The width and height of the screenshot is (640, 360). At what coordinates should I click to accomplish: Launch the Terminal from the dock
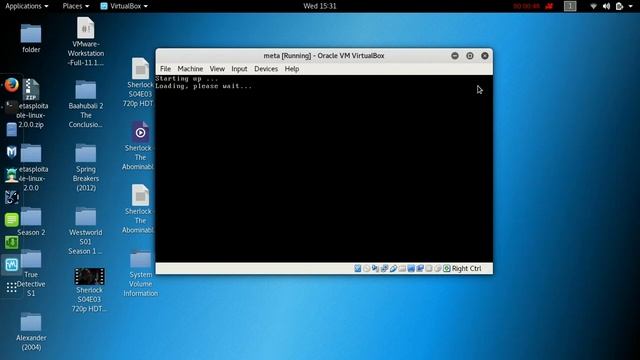(x=11, y=107)
